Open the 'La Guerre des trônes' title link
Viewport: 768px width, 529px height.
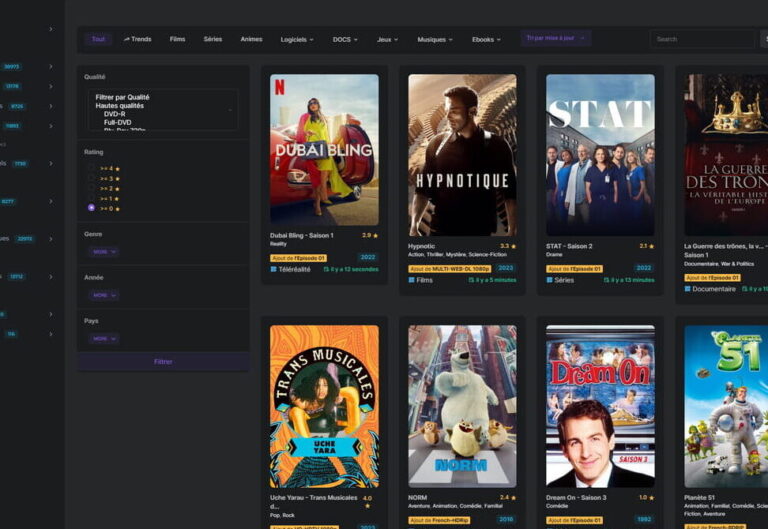coord(723,251)
